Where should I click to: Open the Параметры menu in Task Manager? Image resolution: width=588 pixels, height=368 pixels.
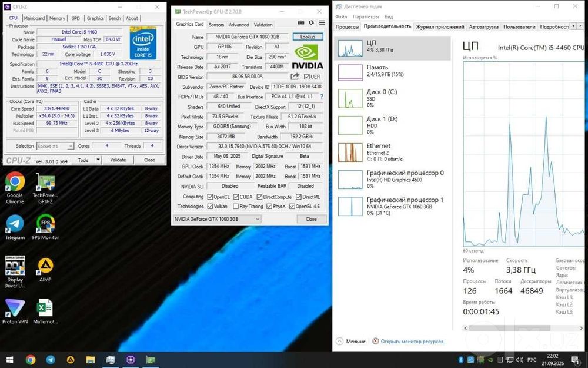click(366, 16)
